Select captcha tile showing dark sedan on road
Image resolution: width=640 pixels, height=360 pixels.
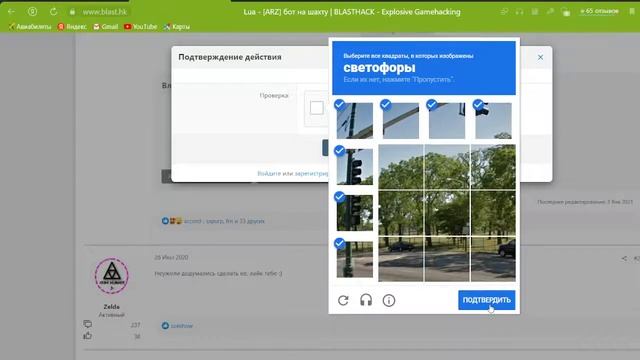point(401,259)
